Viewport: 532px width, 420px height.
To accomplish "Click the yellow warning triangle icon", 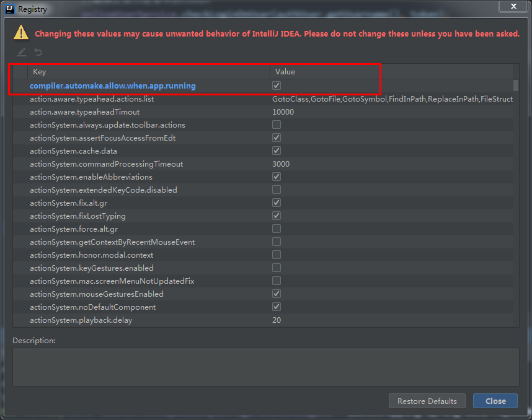I will click(x=21, y=33).
